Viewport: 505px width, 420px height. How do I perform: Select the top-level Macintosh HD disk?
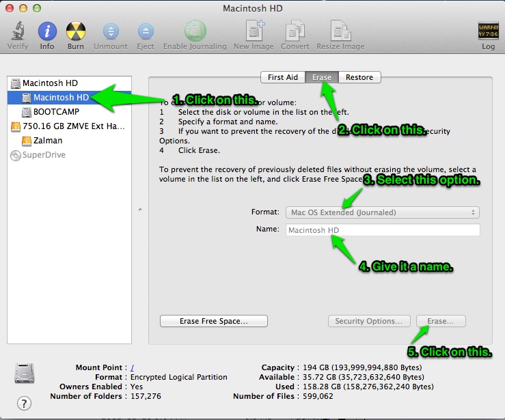pyautogui.click(x=69, y=83)
